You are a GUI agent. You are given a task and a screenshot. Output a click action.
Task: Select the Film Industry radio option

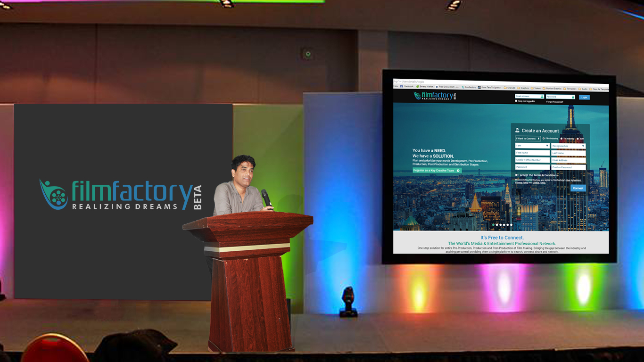coord(544,139)
